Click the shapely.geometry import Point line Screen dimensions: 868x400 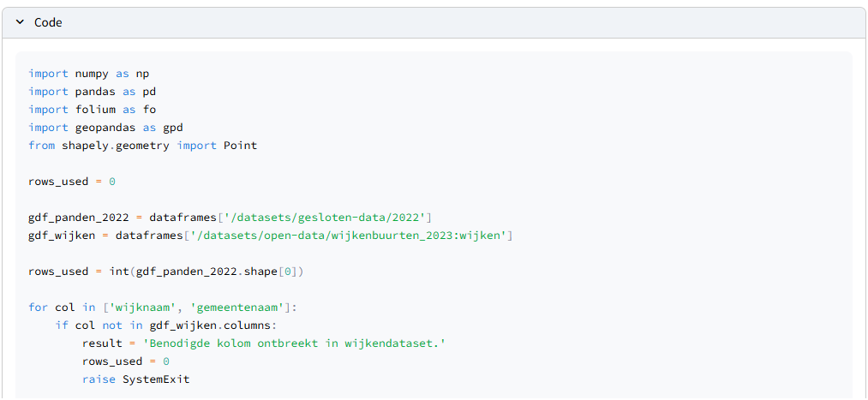click(x=142, y=146)
